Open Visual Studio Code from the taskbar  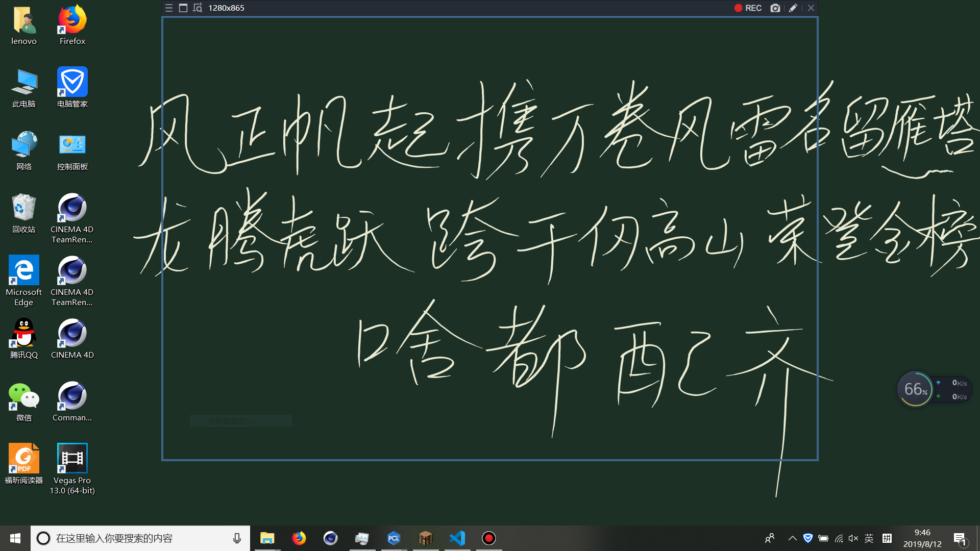[457, 538]
